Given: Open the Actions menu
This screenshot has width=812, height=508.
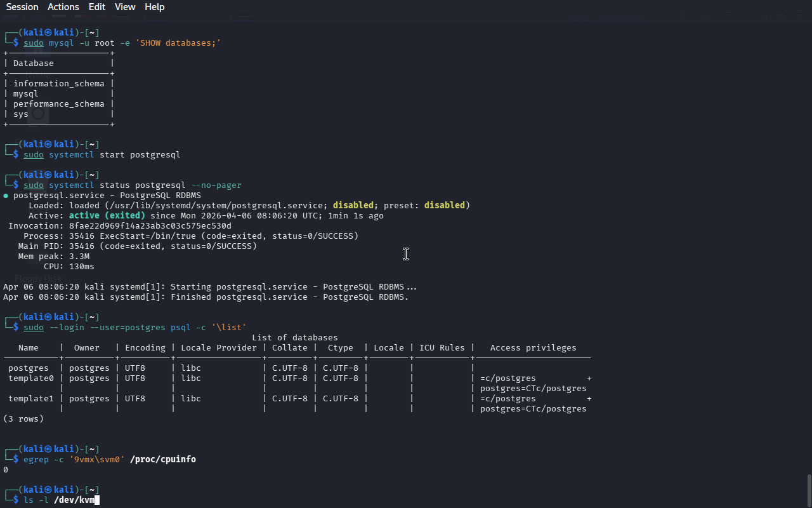Looking at the screenshot, I should coord(63,7).
